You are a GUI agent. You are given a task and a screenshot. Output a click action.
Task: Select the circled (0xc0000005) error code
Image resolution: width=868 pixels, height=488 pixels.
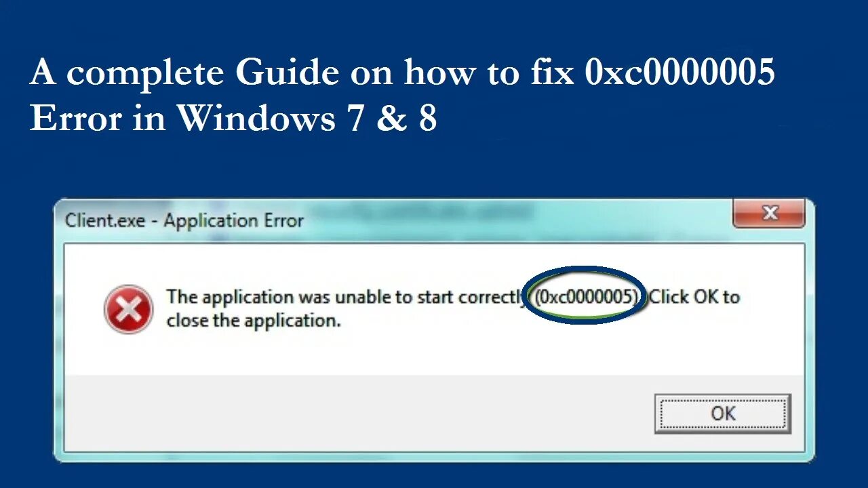pos(587,296)
